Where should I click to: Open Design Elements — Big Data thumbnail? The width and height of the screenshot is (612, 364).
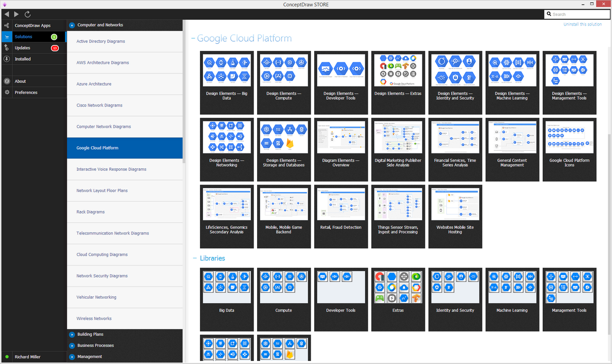[x=227, y=83]
